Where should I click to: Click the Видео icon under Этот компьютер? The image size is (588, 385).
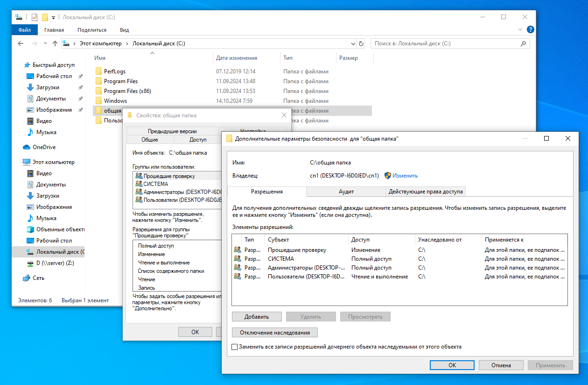coord(30,173)
